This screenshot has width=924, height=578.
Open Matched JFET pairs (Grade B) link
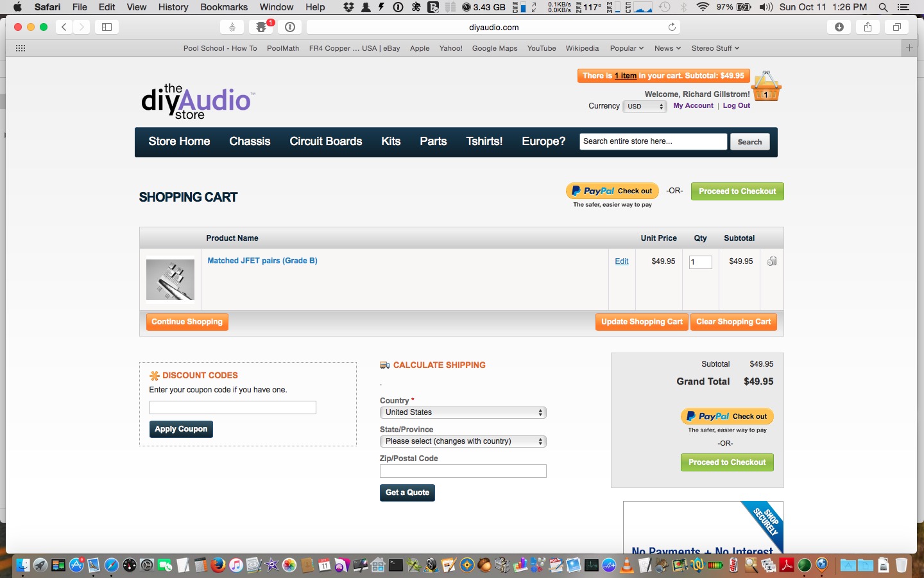[262, 261]
